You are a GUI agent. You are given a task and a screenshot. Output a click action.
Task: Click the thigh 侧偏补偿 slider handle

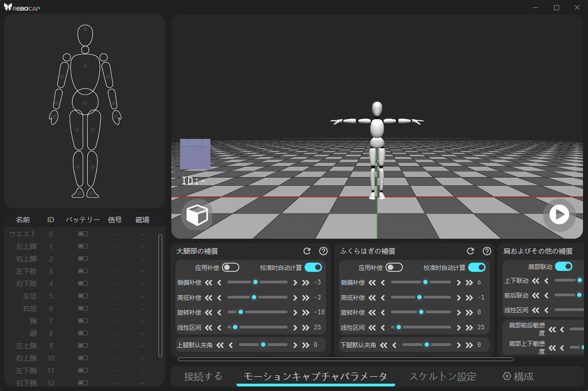[255, 282]
